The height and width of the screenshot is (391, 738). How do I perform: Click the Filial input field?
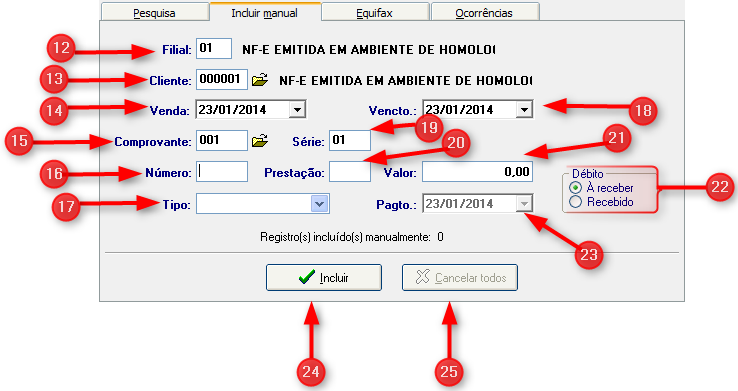click(x=214, y=48)
